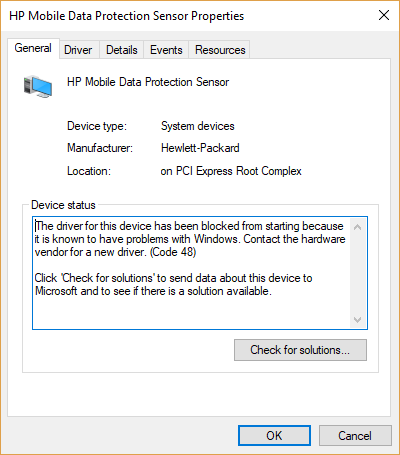Confirm with the OK button
The width and height of the screenshot is (400, 455).
[274, 435]
